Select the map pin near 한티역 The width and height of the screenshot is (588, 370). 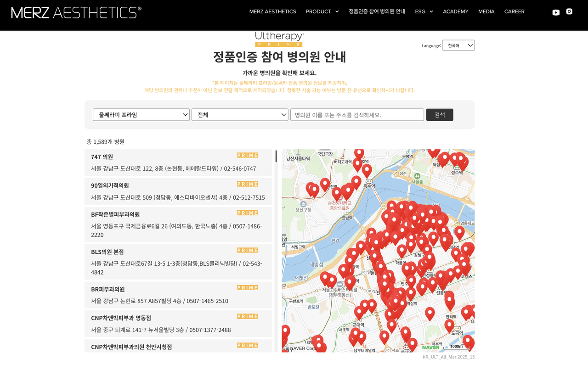click(x=450, y=302)
